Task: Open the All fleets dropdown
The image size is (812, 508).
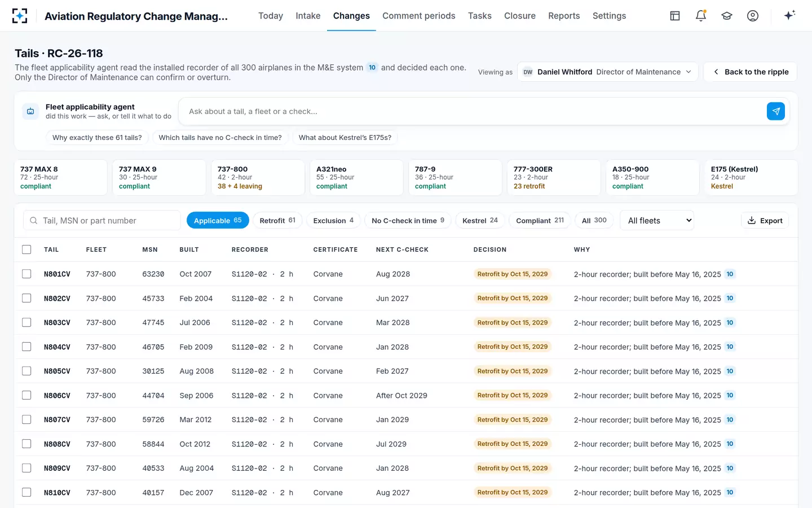Action: (657, 221)
